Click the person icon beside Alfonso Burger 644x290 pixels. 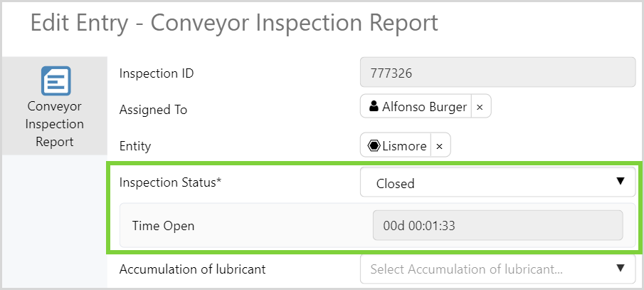coord(374,107)
